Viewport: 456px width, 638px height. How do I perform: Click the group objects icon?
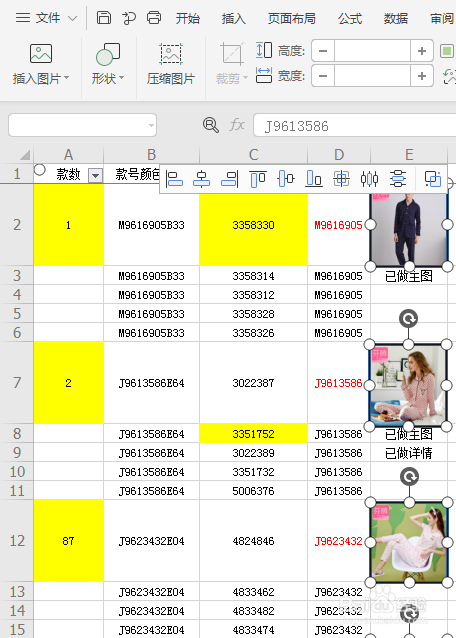[432, 179]
